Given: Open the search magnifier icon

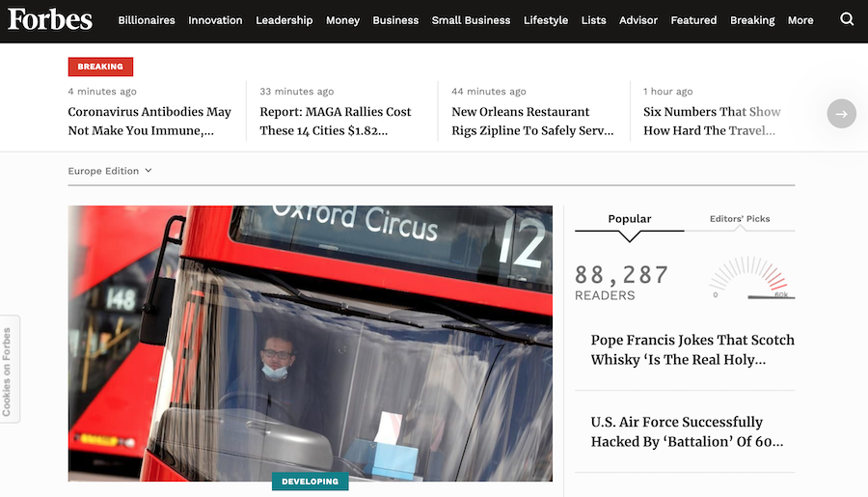Looking at the screenshot, I should tap(847, 19).
